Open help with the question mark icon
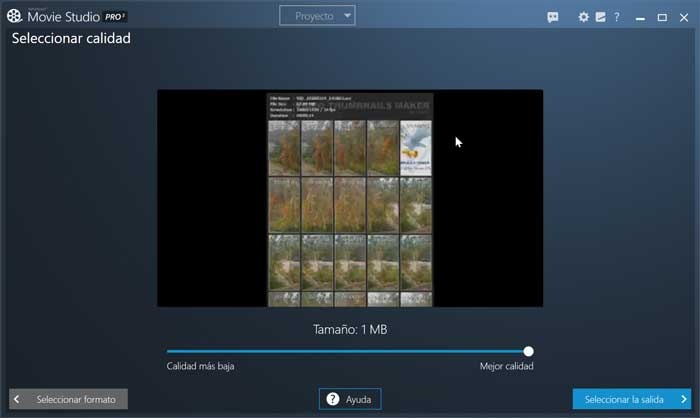The height and width of the screenshot is (418, 700). (x=617, y=17)
